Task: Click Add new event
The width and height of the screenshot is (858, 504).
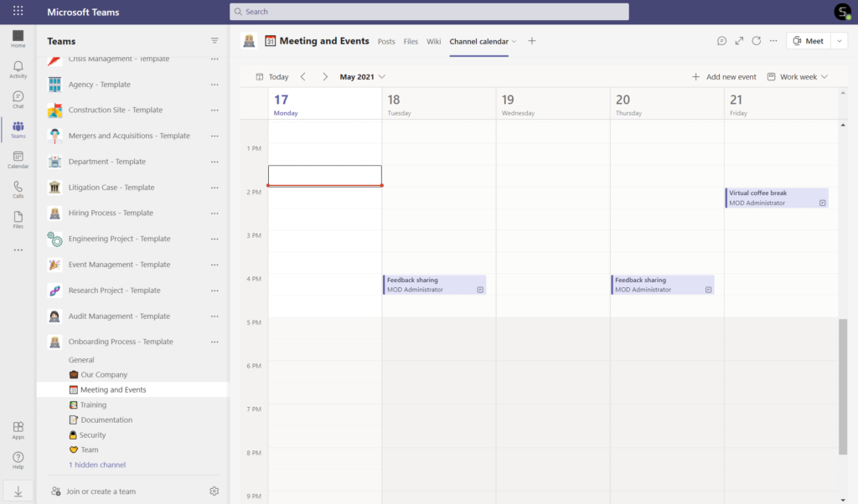Action: 724,76
